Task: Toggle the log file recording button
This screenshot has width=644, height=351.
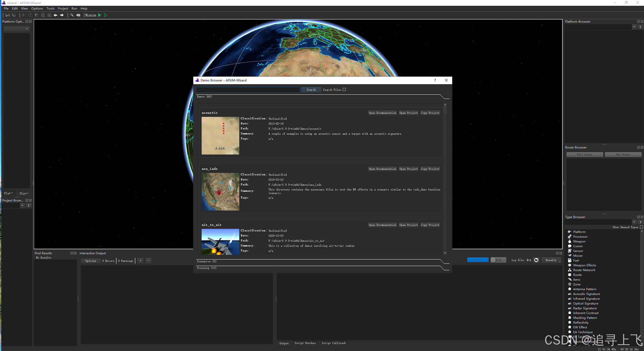Action: tap(536, 260)
